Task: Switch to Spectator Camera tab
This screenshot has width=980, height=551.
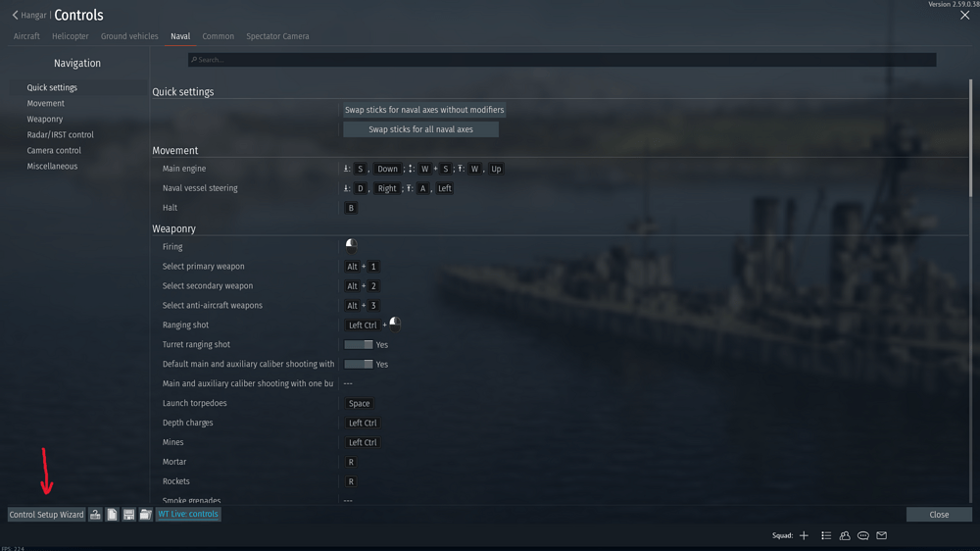Action: (277, 36)
